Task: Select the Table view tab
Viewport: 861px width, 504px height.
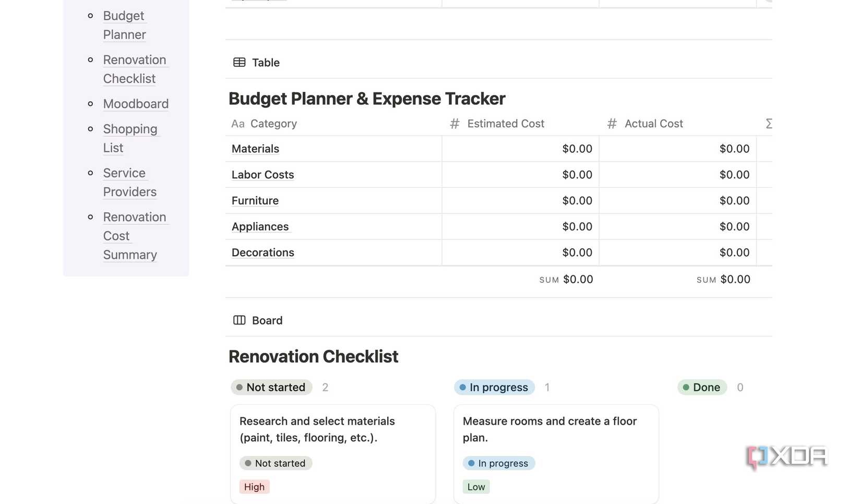Action: click(266, 63)
